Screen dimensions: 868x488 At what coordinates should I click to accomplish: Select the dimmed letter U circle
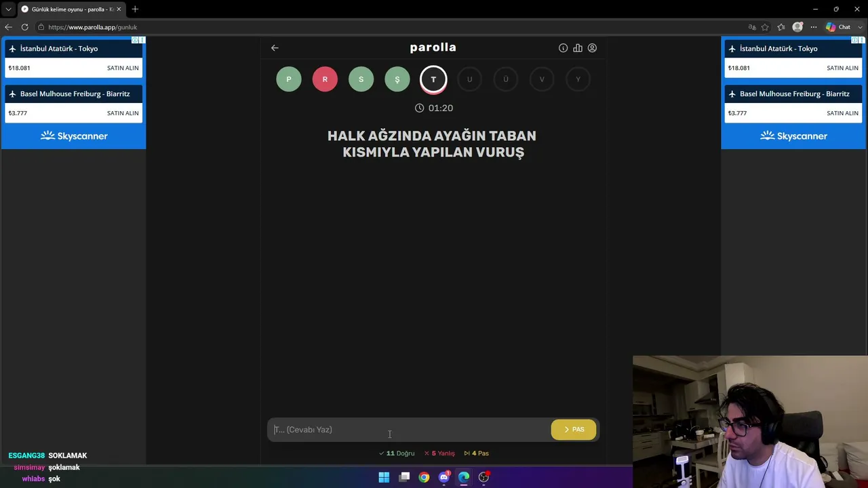[469, 79]
